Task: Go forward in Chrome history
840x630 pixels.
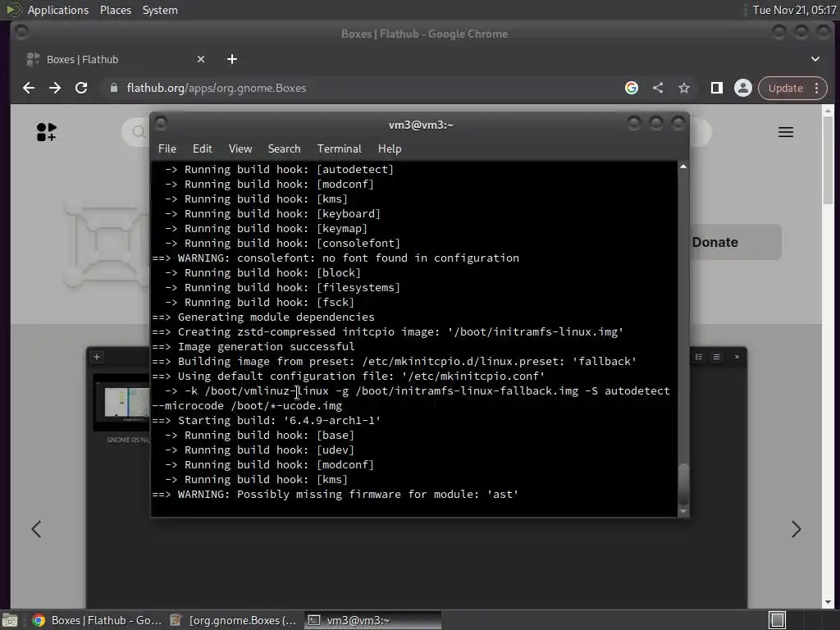Action: click(55, 88)
